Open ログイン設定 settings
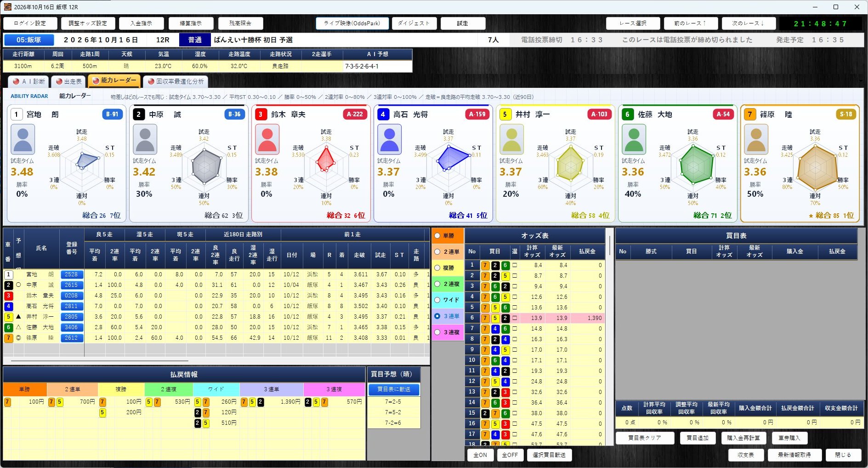The width and height of the screenshot is (868, 468). click(x=30, y=23)
